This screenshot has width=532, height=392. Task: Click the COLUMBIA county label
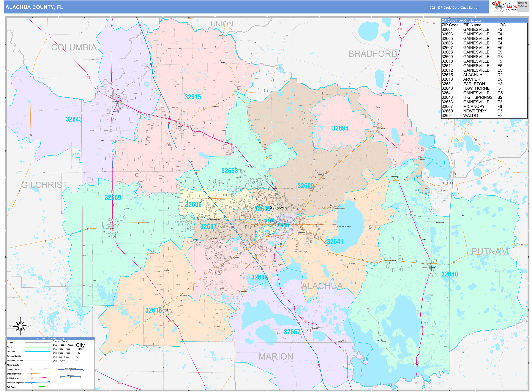pos(74,47)
